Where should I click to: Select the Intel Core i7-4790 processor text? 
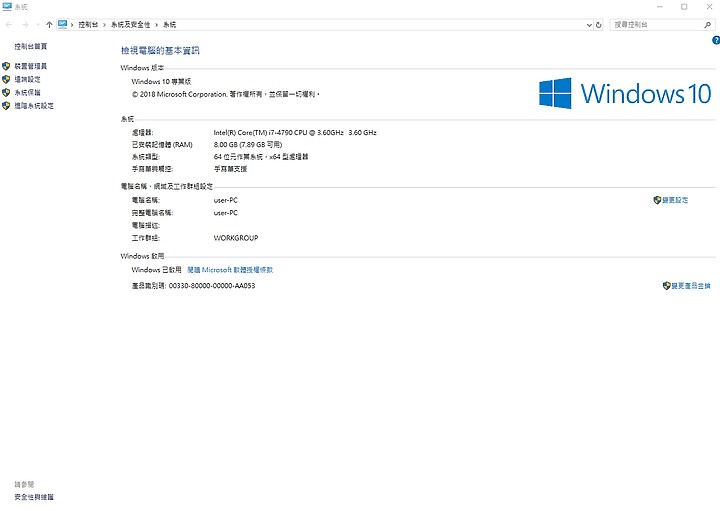click(x=295, y=133)
